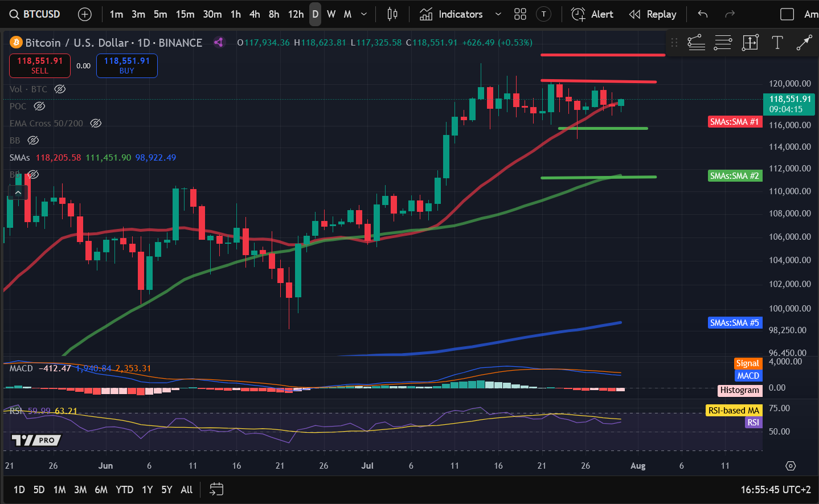The width and height of the screenshot is (819, 504).
Task: Click the SMAs:SMA #5 blue price label
Action: 734,323
